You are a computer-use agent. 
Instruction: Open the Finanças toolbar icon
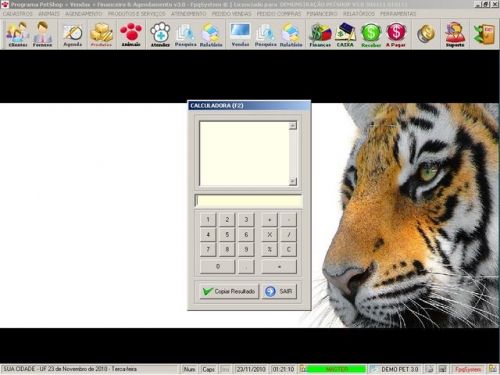click(x=320, y=34)
